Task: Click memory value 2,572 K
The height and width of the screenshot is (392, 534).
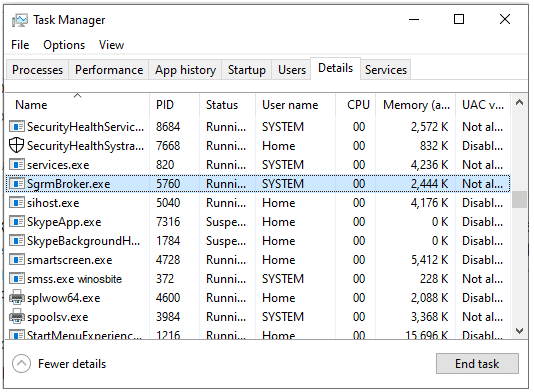Action: click(429, 127)
